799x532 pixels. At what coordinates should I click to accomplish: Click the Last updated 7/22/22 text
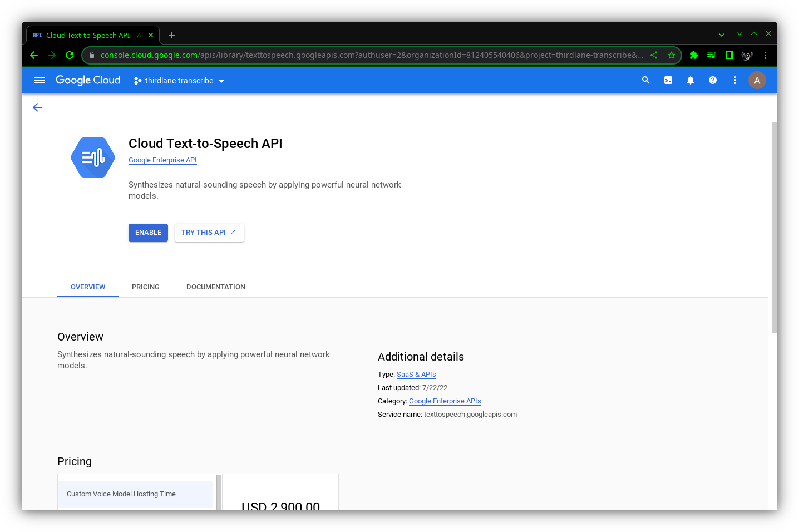pyautogui.click(x=412, y=388)
